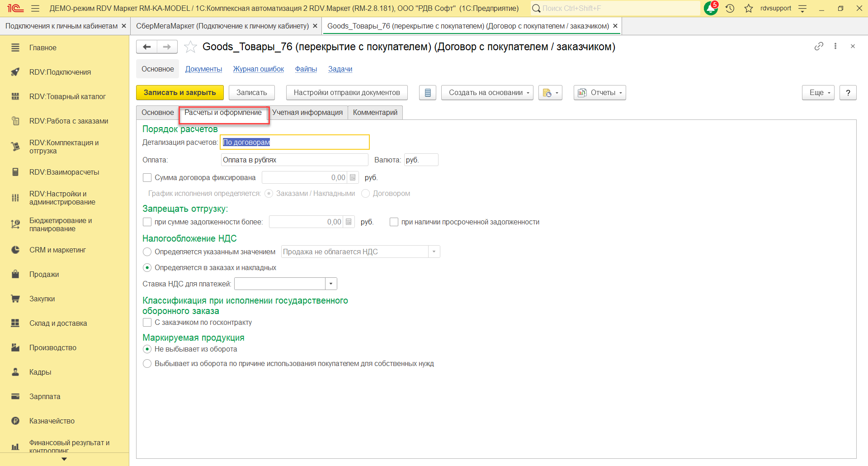The width and height of the screenshot is (868, 466).
Task: Open the document list icon button
Action: (427, 93)
